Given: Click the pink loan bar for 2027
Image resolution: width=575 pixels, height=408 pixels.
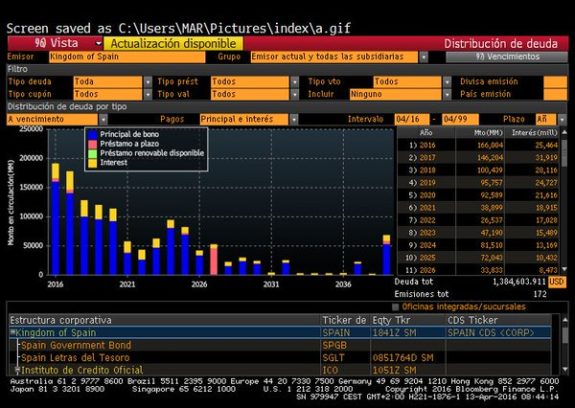Looking at the screenshot, I should coord(214,260).
